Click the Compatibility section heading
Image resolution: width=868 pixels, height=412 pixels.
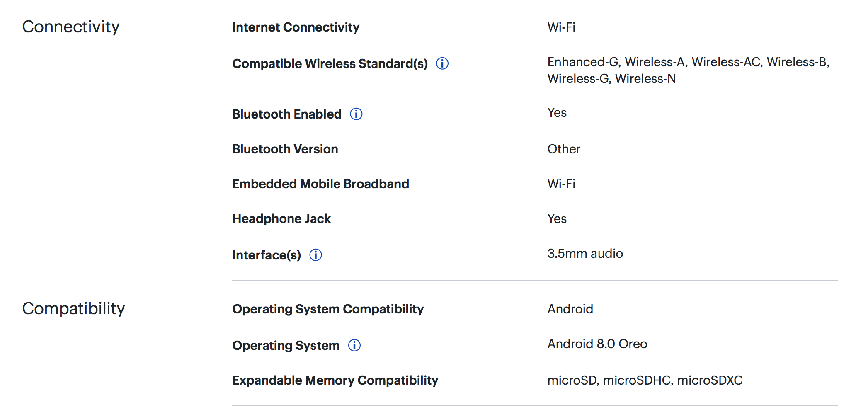pos(73,309)
